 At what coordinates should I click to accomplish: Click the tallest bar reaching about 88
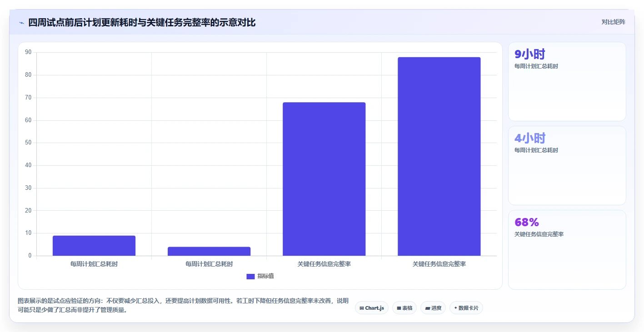(439, 156)
